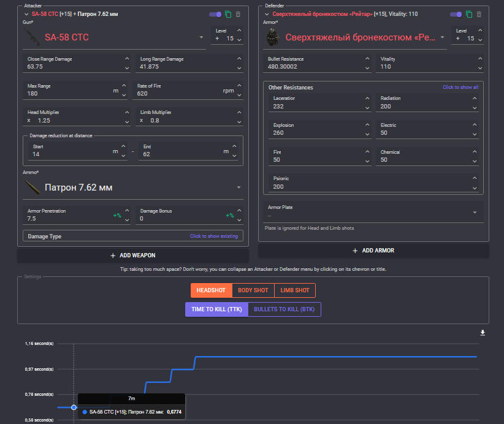Open the Armor selection dropdown
The image size is (504, 424).
tap(442, 37)
